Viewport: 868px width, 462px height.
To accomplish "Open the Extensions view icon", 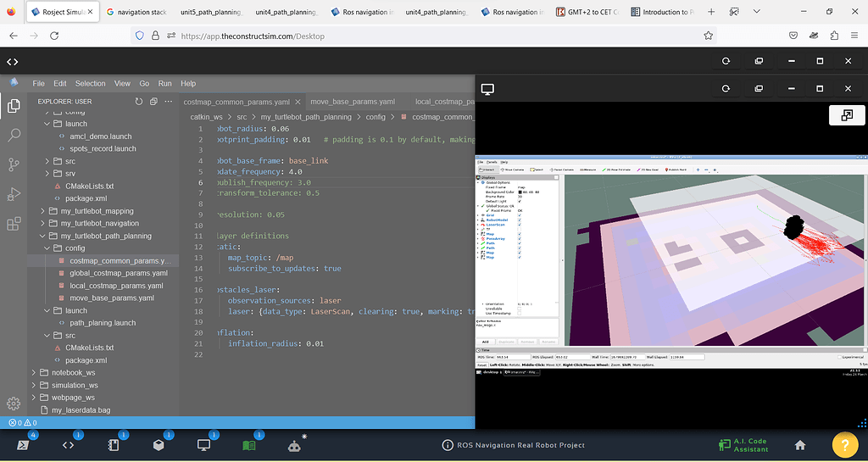I will 14,224.
